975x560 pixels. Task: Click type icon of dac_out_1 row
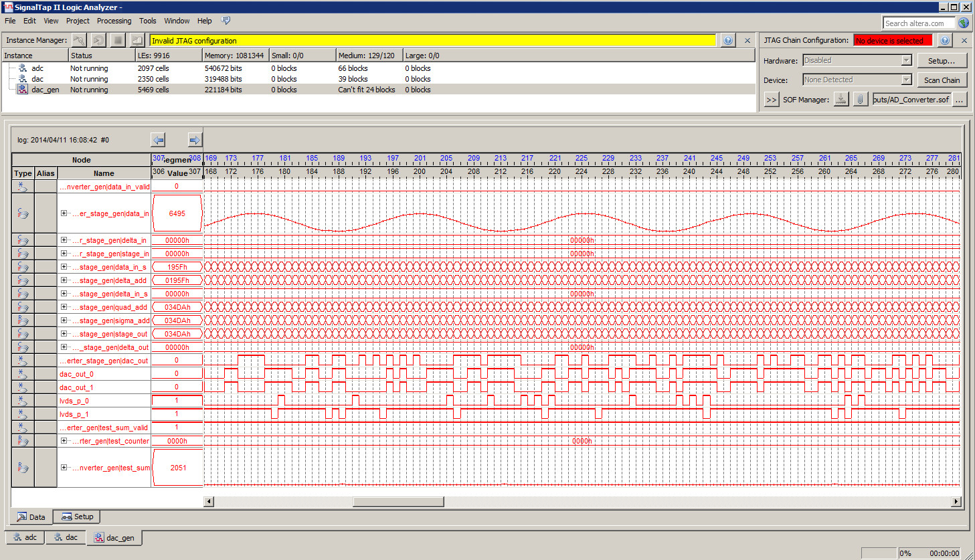click(x=23, y=387)
